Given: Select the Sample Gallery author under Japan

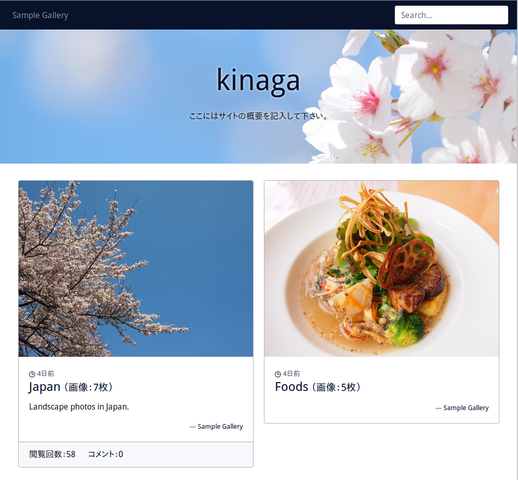Looking at the screenshot, I should (x=220, y=426).
